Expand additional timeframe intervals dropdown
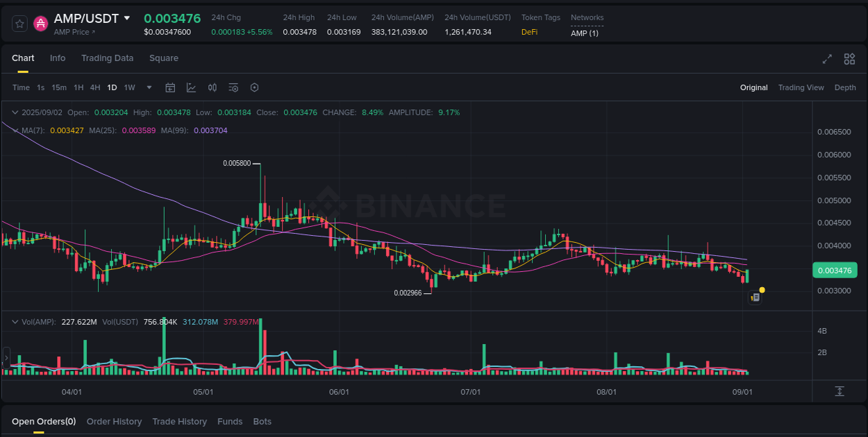This screenshot has width=868, height=437. (x=149, y=87)
